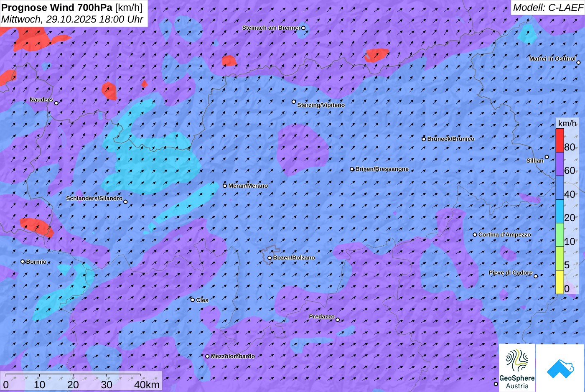This screenshot has height=392, width=585.
Task: Click the Bozen/Bolzano city marker dot
Action: [270, 258]
